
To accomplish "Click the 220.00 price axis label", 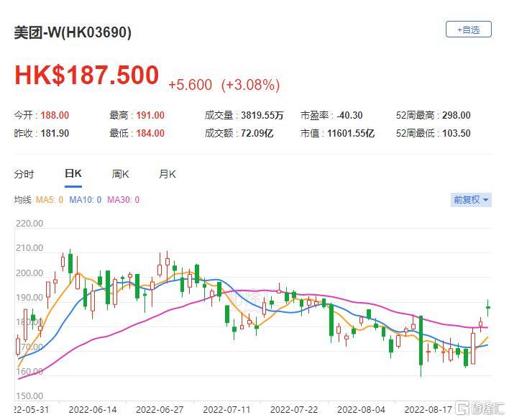I will point(29,224).
